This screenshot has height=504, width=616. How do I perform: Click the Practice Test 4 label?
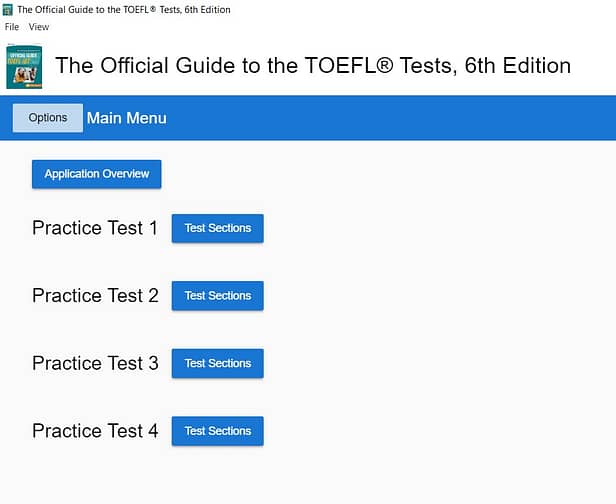point(95,431)
